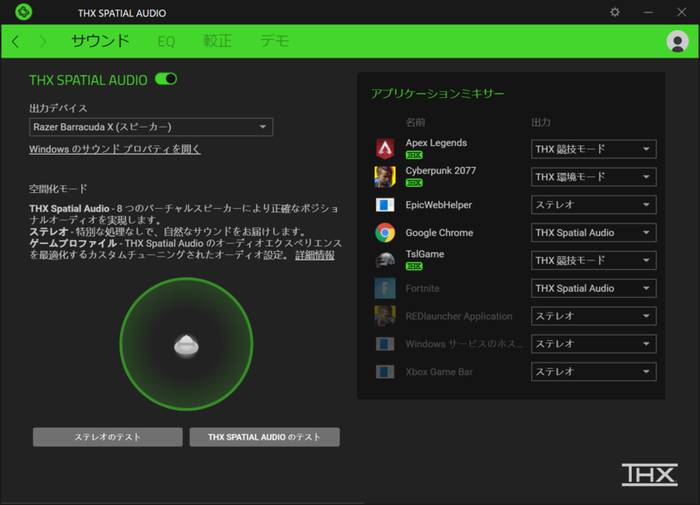Click the ステレオのテスト button
The height and width of the screenshot is (505, 700).
(108, 437)
